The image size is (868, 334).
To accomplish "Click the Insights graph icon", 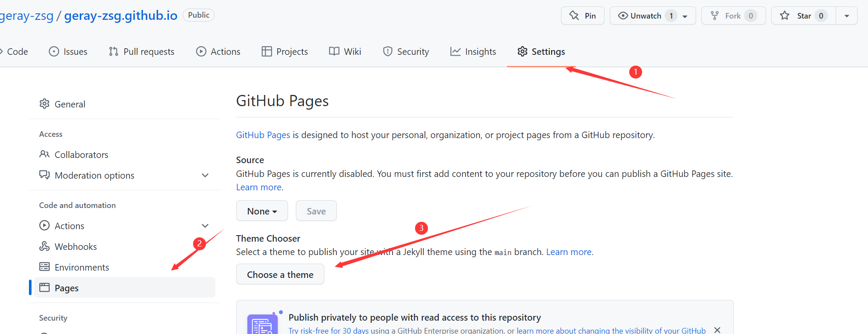I will pyautogui.click(x=456, y=52).
